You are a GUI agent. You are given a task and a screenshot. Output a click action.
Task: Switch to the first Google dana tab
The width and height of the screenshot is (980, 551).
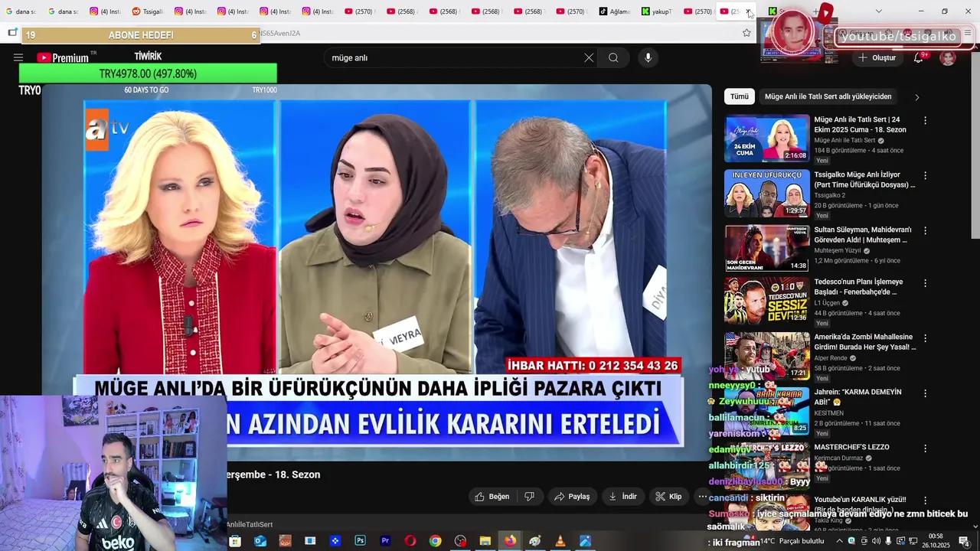(20, 11)
